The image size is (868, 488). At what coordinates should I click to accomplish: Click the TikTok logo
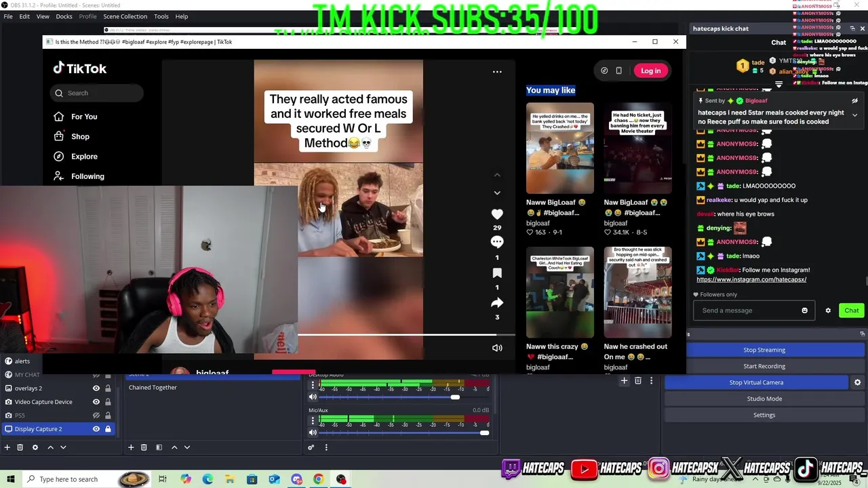(x=80, y=68)
